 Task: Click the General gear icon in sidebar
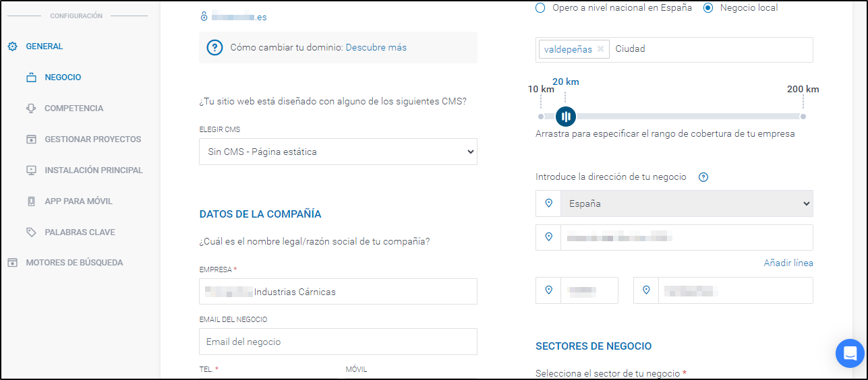coord(12,46)
